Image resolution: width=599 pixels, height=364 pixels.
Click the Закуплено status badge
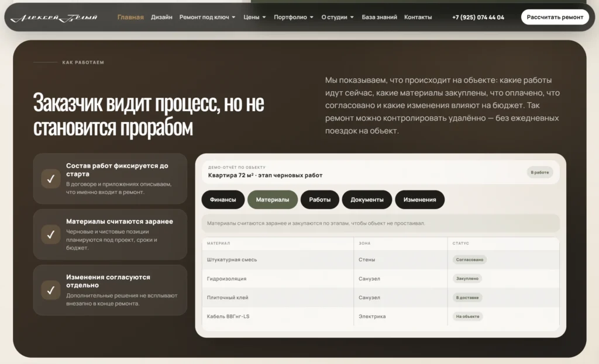click(x=467, y=279)
